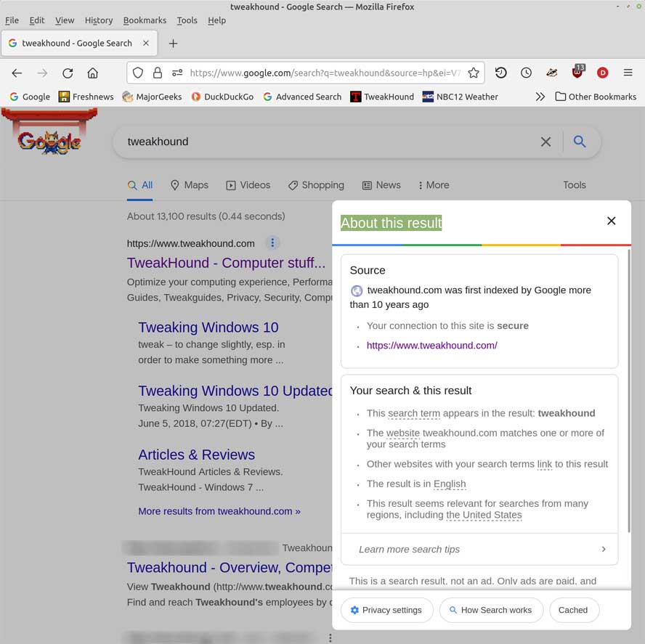This screenshot has height=644, width=645.
Task: Open the search Tools options
Action: [x=575, y=185]
